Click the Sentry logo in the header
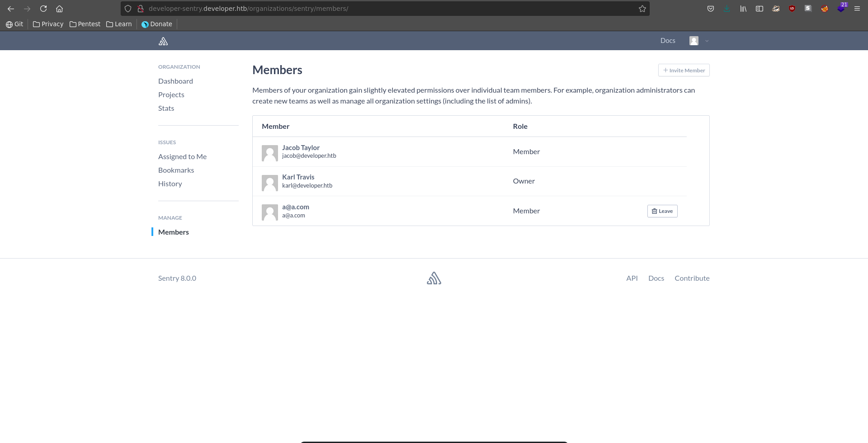 point(163,41)
